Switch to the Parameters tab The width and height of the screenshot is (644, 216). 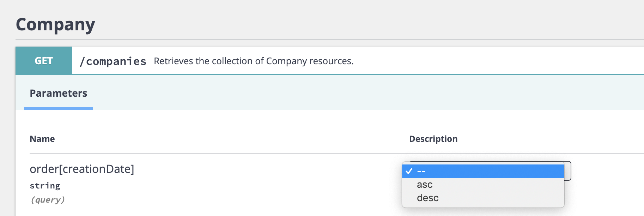click(x=59, y=93)
